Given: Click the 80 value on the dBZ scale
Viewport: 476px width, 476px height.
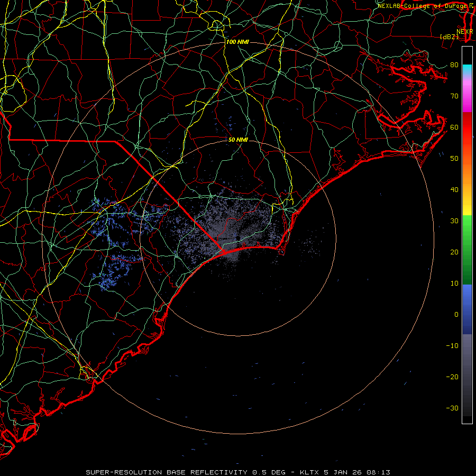Looking at the screenshot, I should click(x=454, y=65).
